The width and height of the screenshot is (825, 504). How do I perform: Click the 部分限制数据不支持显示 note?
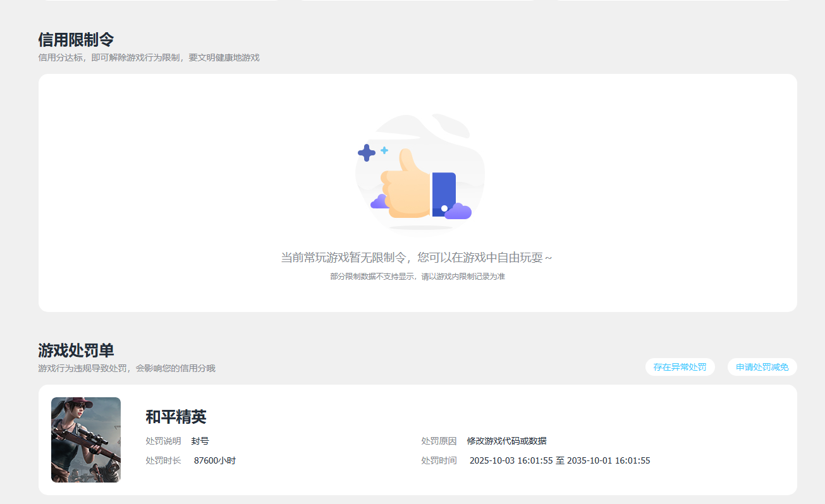tap(417, 277)
